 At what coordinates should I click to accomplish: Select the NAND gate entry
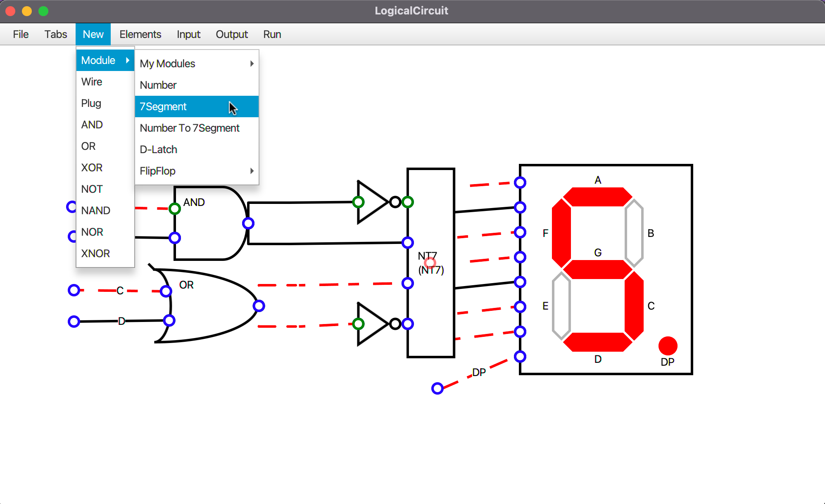(96, 211)
